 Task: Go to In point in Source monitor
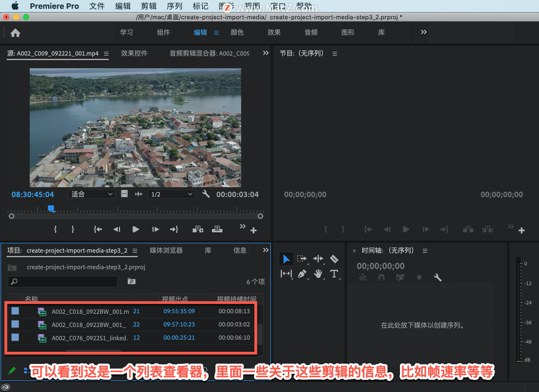tap(98, 229)
